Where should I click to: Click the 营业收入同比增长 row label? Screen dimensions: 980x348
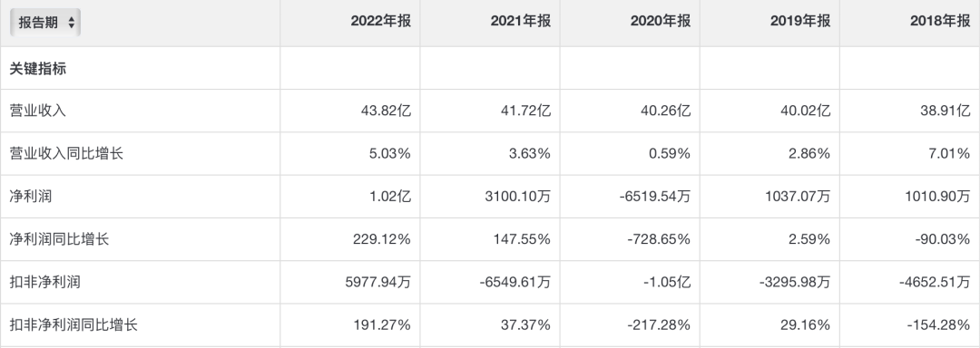pyautogui.click(x=66, y=153)
